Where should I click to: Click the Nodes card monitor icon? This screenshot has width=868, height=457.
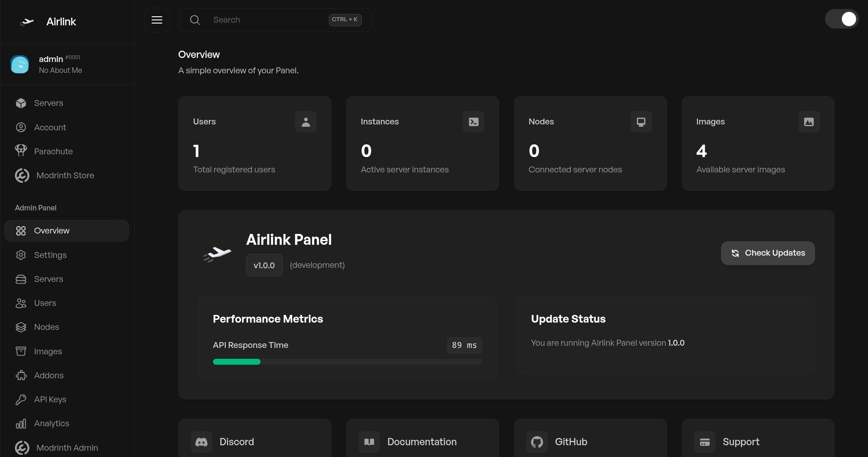tap(641, 122)
